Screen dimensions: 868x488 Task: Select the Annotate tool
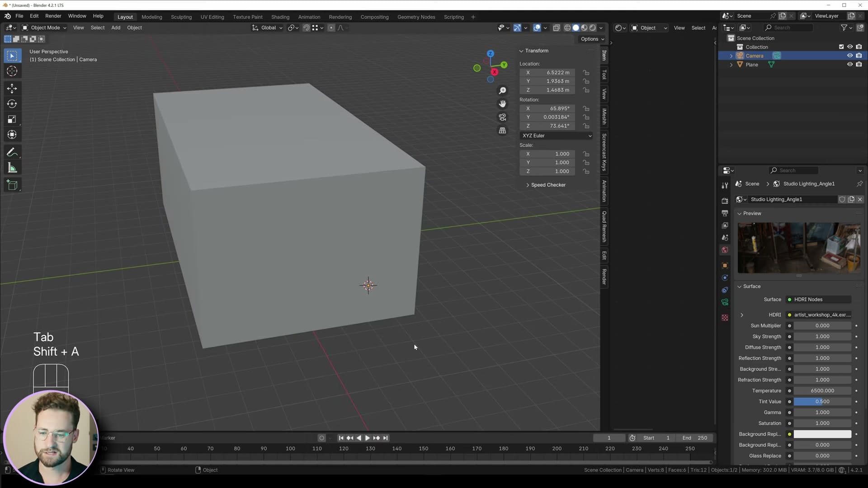[12, 153]
